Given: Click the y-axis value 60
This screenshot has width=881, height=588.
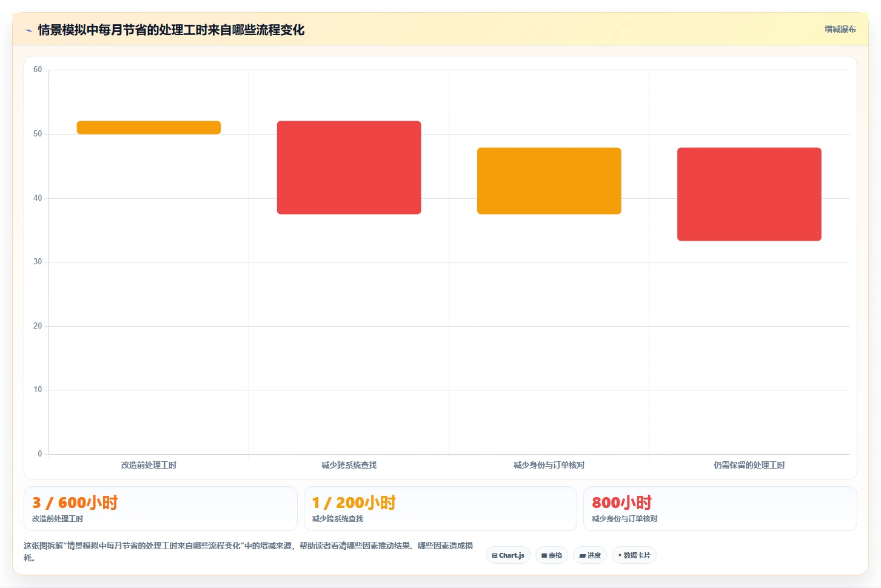Looking at the screenshot, I should pos(38,70).
